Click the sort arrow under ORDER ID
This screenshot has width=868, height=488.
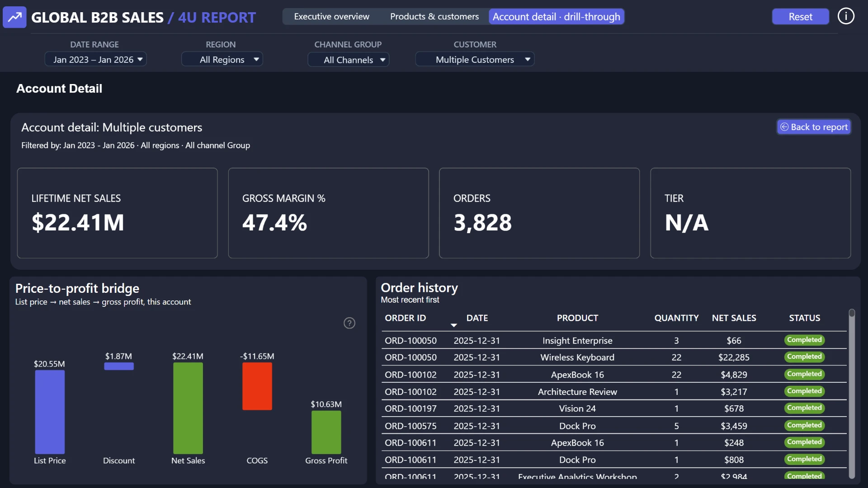pos(453,325)
